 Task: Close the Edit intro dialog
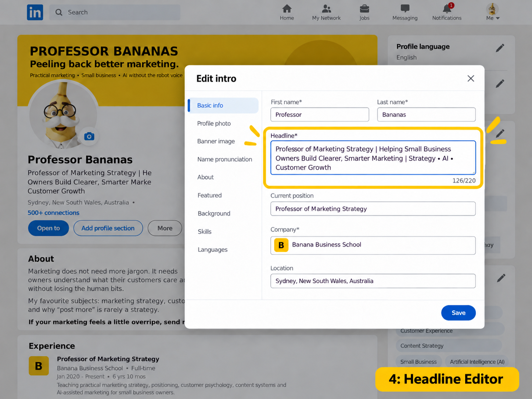click(471, 78)
